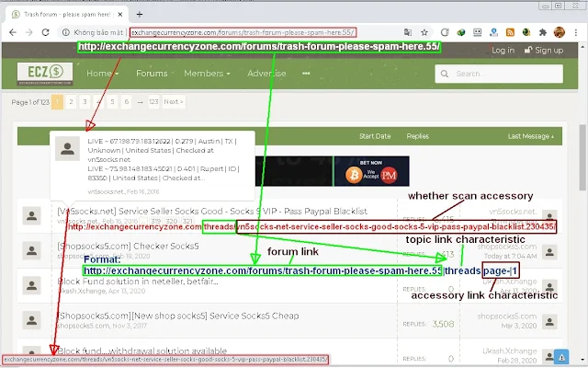Open the BET NOW Bitcoin banner ad
The image size is (588, 368).
(371, 171)
